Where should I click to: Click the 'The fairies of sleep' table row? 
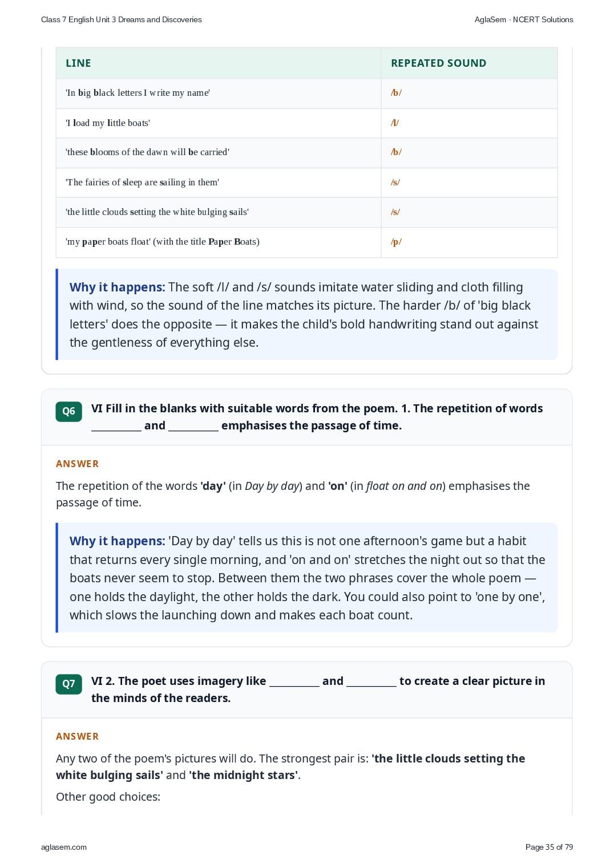306,182
